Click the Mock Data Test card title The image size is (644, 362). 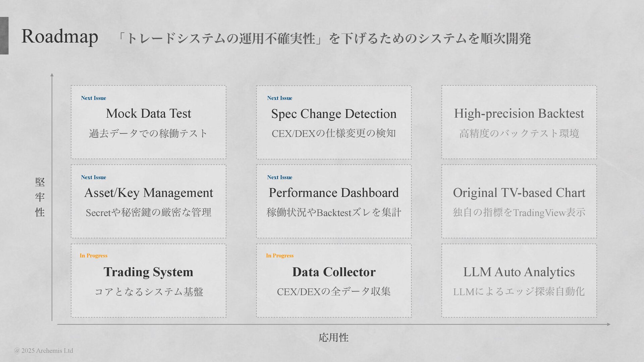(x=148, y=114)
